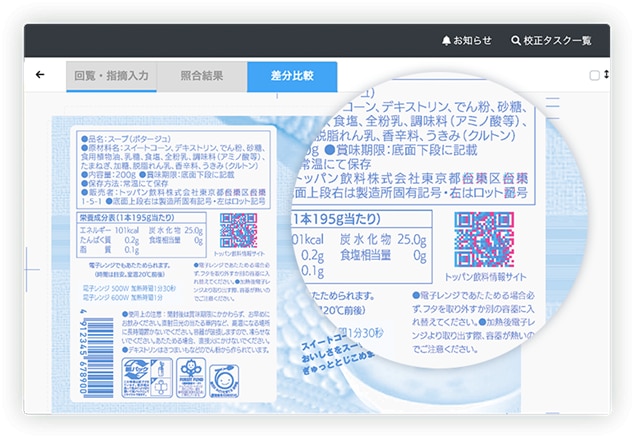This screenshot has width=634, height=438.
Task: Click the text 栄養成分表(1本195g当たり)
Action: tap(127, 218)
